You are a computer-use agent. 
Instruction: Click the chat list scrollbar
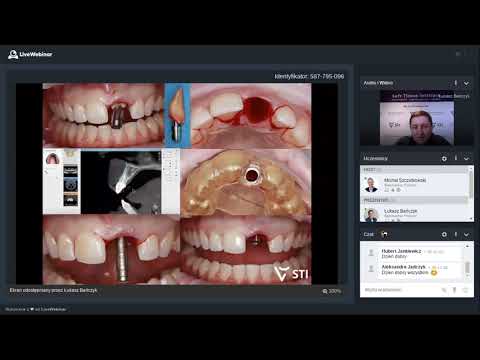pos(467,267)
